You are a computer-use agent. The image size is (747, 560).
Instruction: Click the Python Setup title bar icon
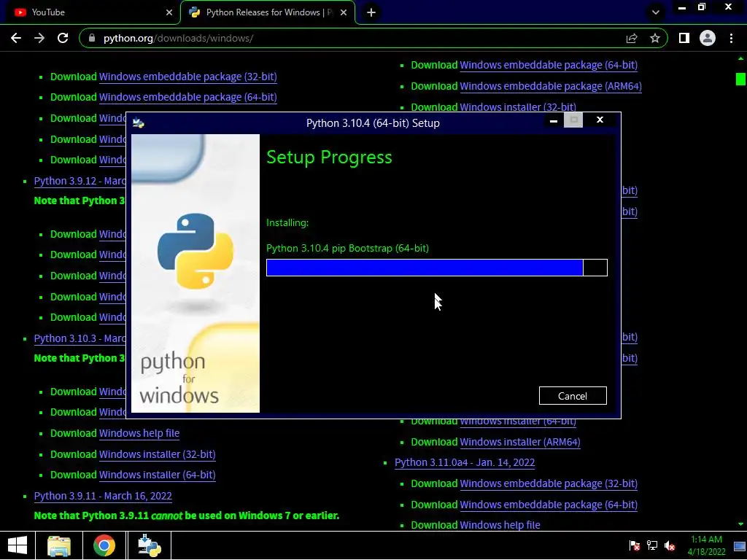[138, 122]
